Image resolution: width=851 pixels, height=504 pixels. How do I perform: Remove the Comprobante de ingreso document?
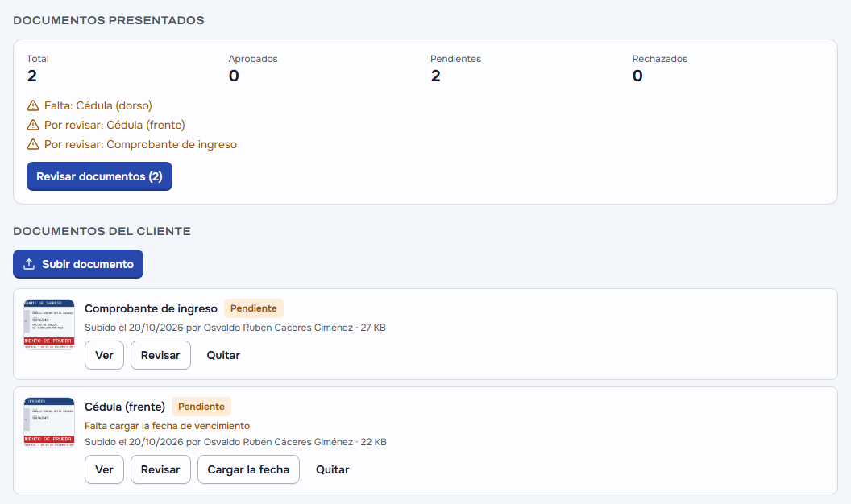223,355
